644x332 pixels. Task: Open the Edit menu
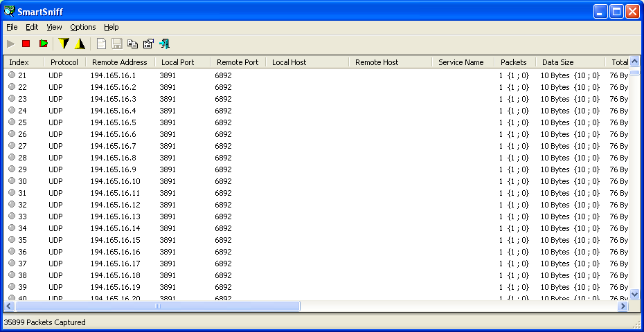[x=32, y=27]
